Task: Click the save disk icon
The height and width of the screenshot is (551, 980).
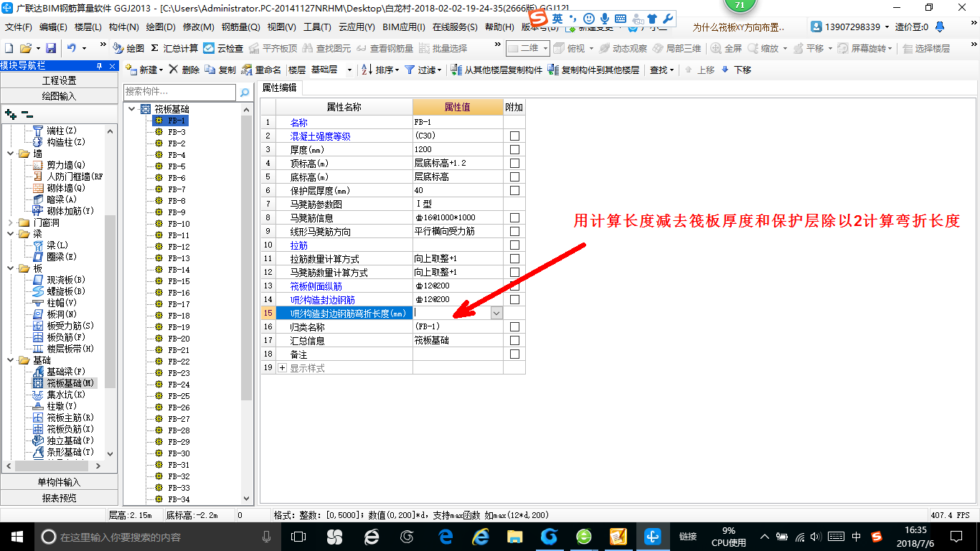Action: point(51,48)
